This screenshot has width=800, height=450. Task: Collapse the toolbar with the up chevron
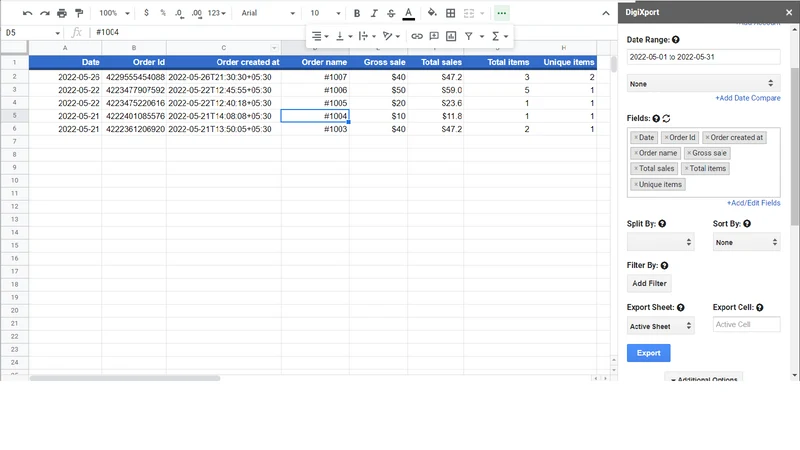click(606, 13)
